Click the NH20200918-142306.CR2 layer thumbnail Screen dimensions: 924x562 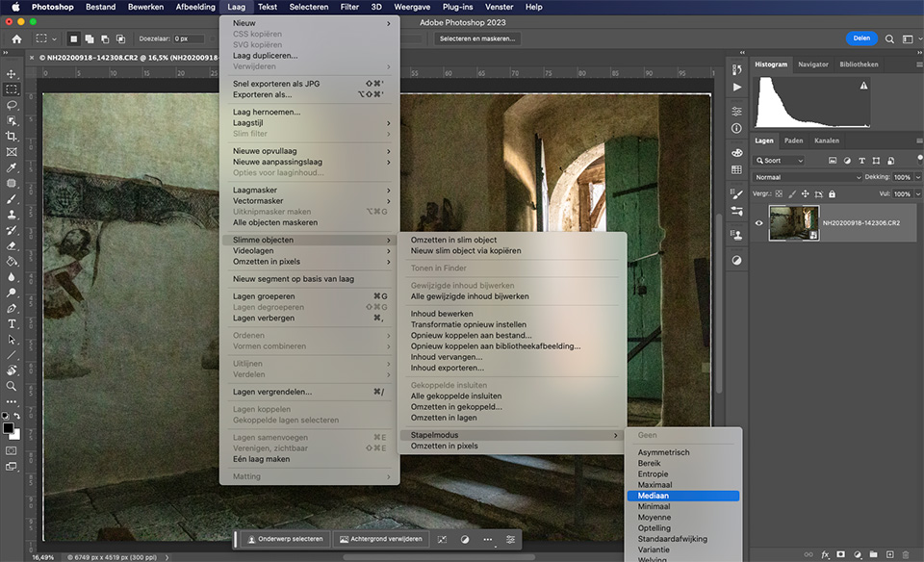pyautogui.click(x=793, y=222)
